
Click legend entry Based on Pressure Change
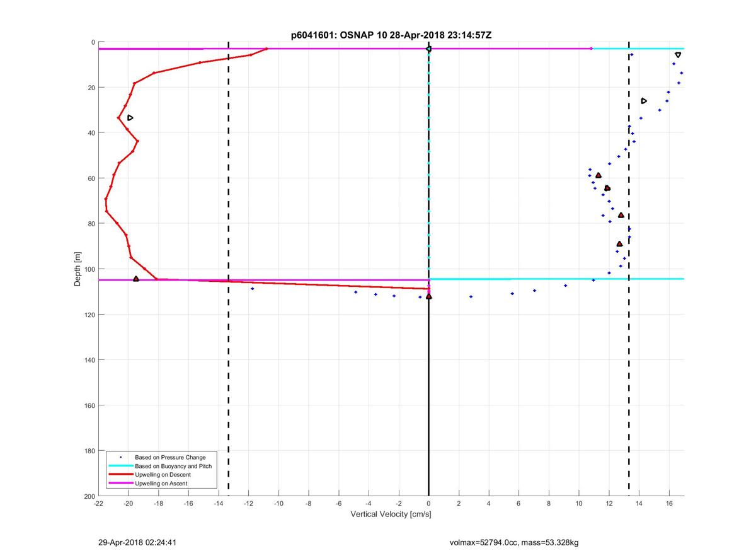pyautogui.click(x=170, y=457)
